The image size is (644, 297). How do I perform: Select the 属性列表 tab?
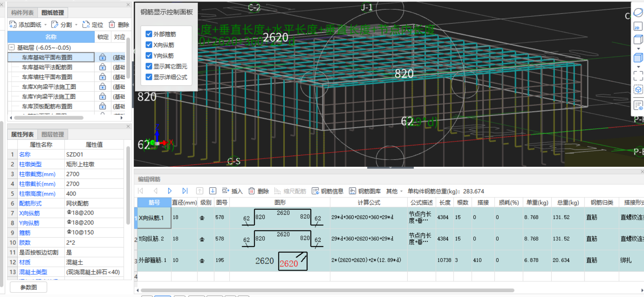22,134
